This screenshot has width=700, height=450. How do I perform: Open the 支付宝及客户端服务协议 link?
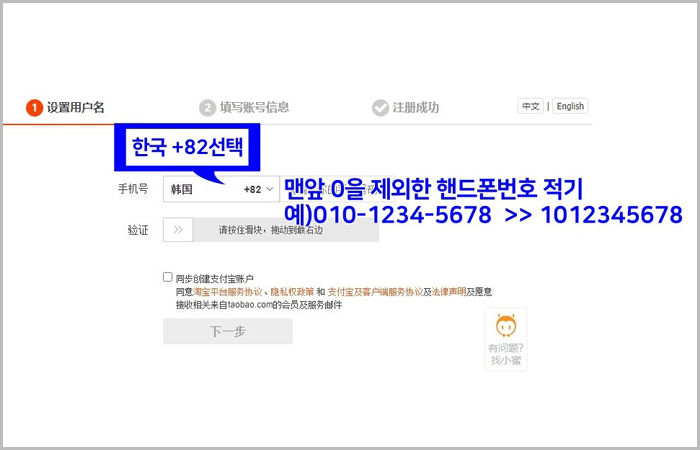tap(374, 292)
